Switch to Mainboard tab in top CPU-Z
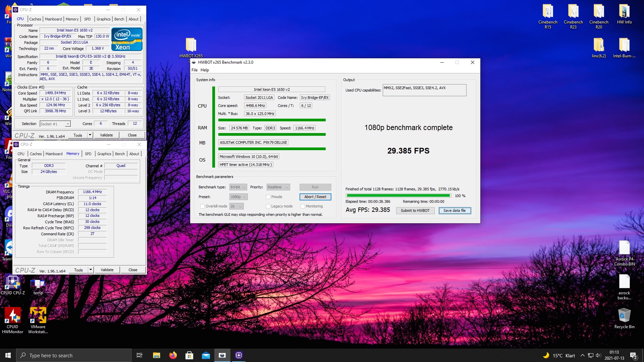The height and width of the screenshot is (362, 644). coord(53,19)
